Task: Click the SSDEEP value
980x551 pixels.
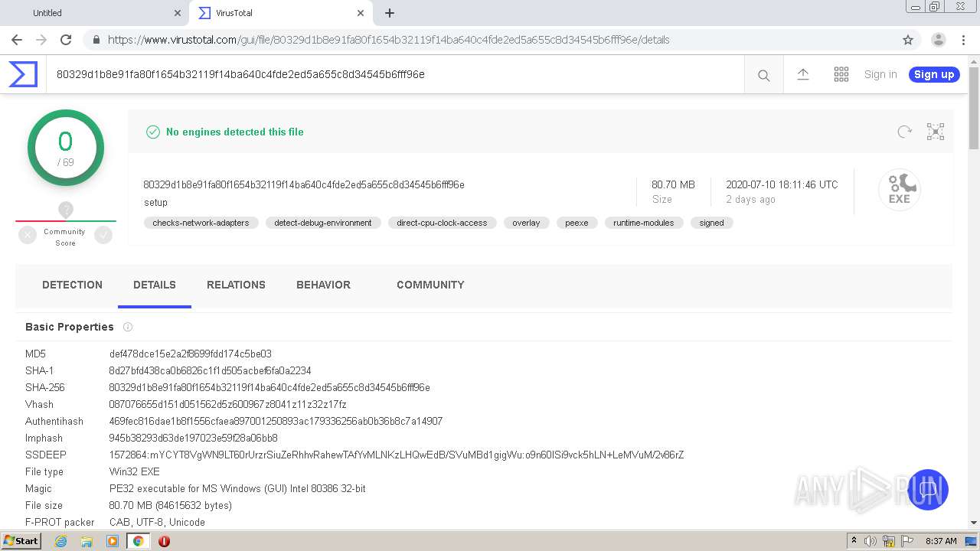Action: (397, 455)
